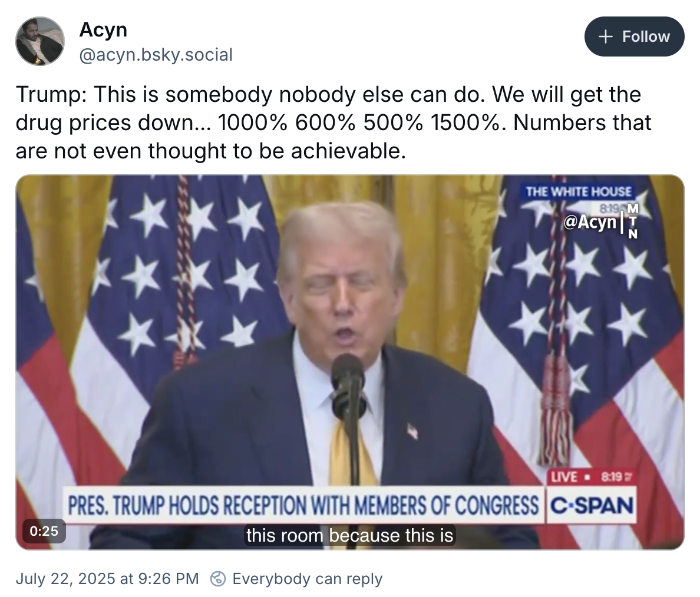The width and height of the screenshot is (700, 597).
Task: Click the 8:19 clock on the LIVE bar
Action: pos(616,477)
